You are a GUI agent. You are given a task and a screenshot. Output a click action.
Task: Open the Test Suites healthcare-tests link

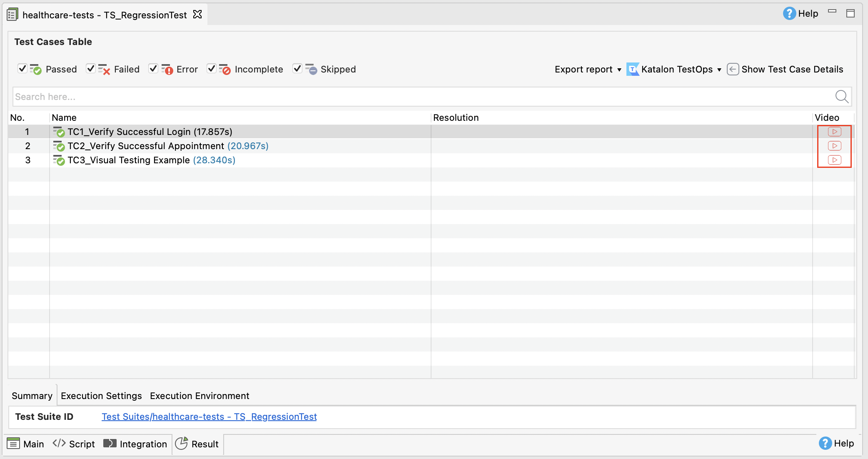209,417
